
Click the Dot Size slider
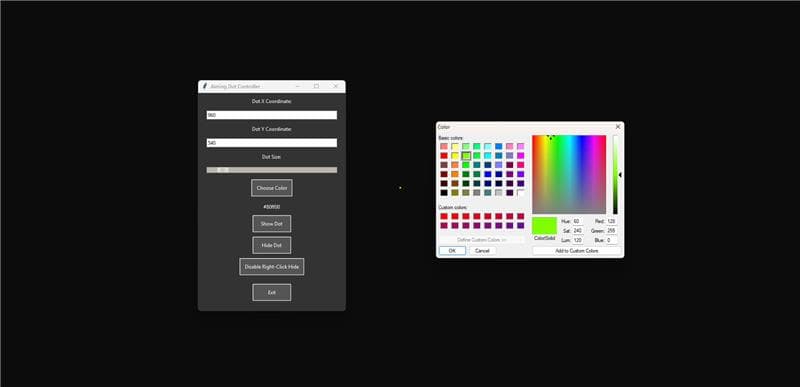pyautogui.click(x=271, y=170)
